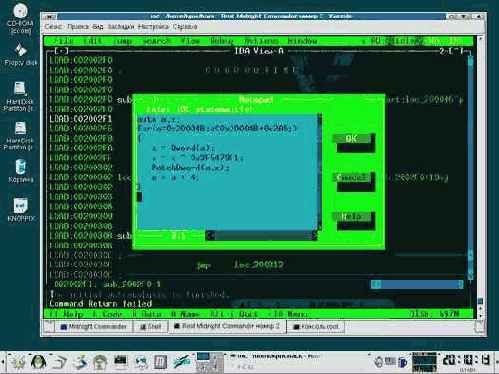Open the Konsole Bookmarks menu (Закладки)

pyautogui.click(x=121, y=27)
